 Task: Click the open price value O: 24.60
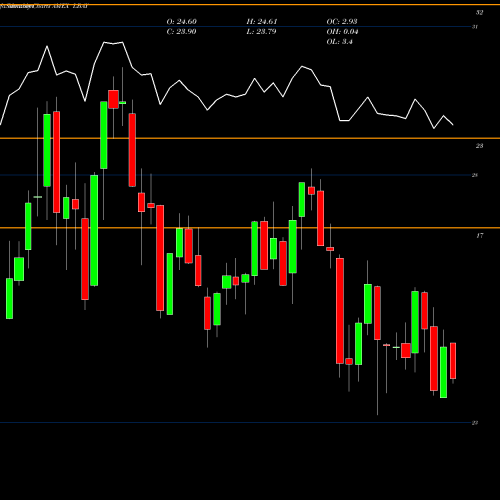(182, 22)
